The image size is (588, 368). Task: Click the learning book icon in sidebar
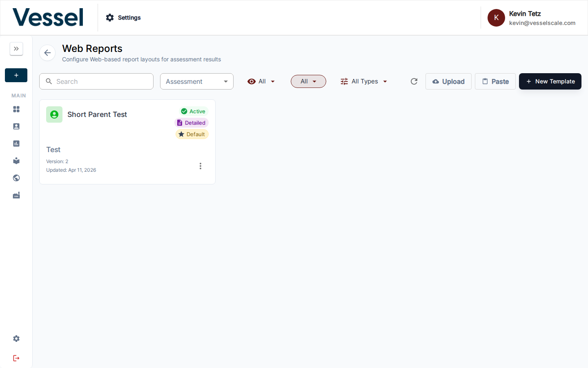click(16, 161)
